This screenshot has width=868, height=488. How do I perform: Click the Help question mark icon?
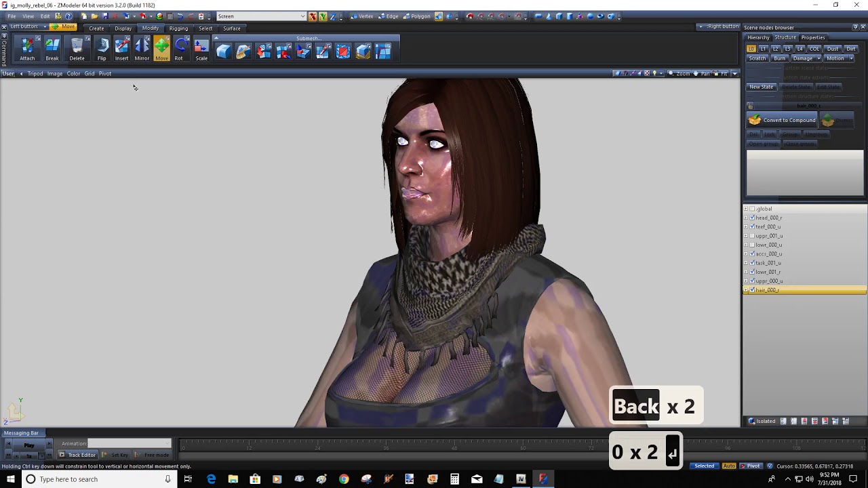point(68,16)
